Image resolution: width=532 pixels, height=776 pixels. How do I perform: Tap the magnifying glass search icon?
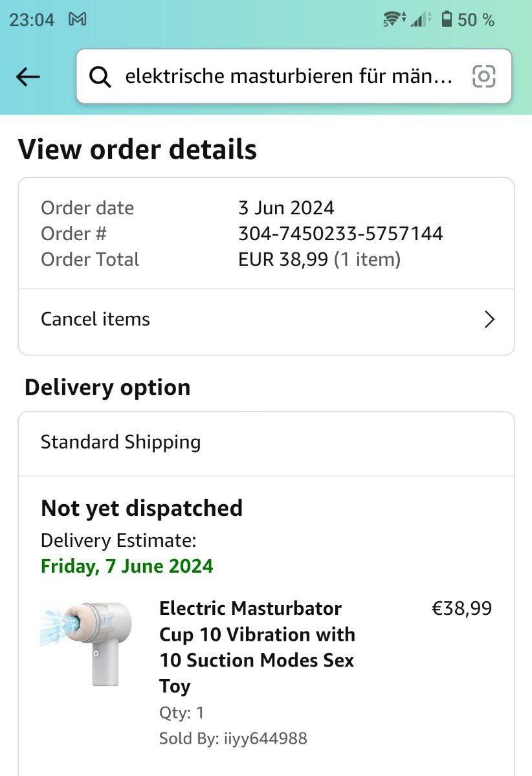click(100, 77)
